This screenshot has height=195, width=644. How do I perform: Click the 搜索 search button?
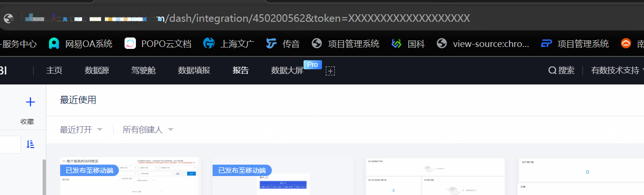[561, 71]
